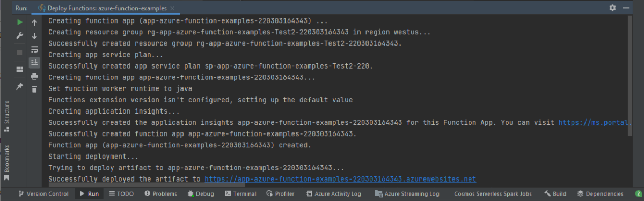Open the azurewebsites.net deployment link
This screenshot has height=201, width=644.
(x=340, y=179)
